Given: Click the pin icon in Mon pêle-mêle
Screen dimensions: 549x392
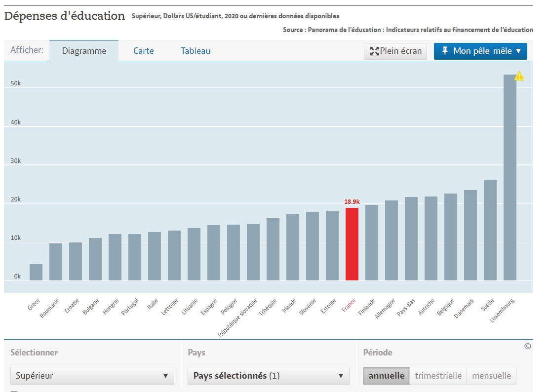Looking at the screenshot, I should [445, 51].
